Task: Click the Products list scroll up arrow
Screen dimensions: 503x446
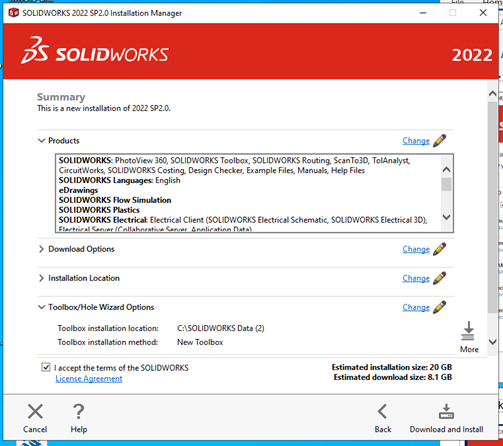Action: pyautogui.click(x=446, y=170)
